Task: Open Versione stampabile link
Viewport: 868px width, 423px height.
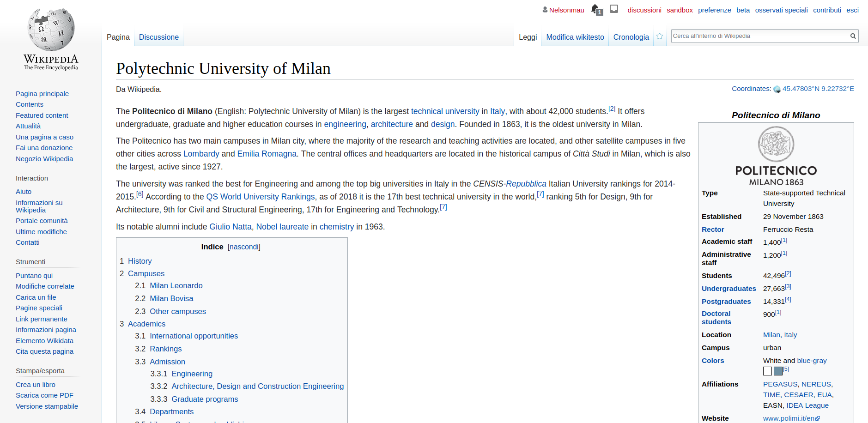Action: [47, 406]
